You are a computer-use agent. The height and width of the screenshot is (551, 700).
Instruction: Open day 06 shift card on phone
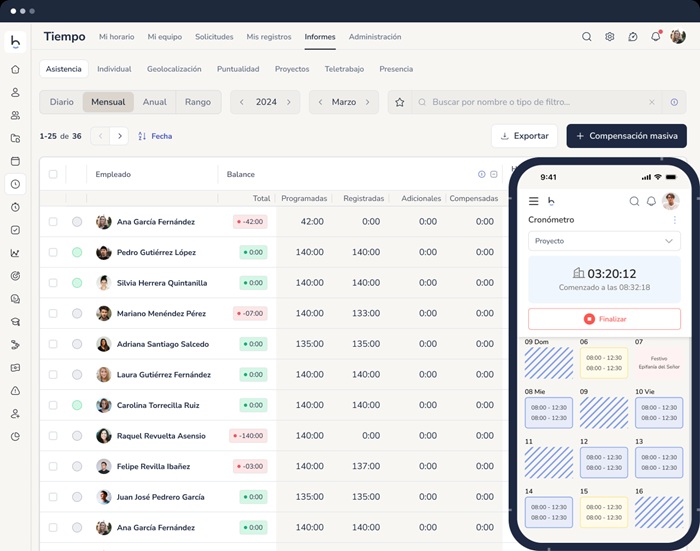[604, 363]
